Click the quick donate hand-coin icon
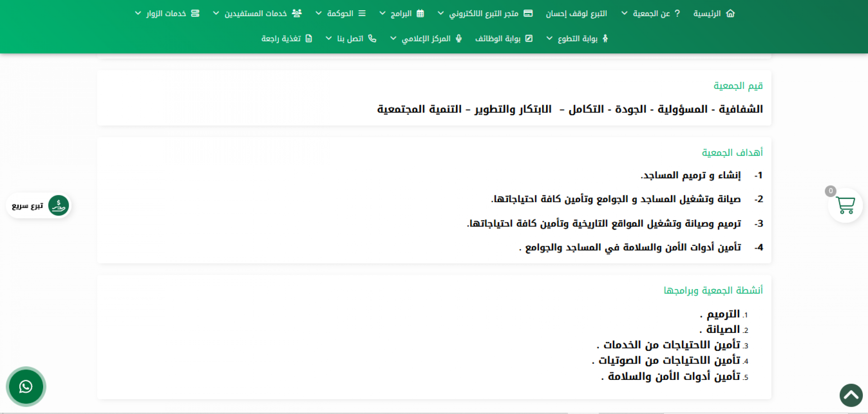 pyautogui.click(x=58, y=206)
